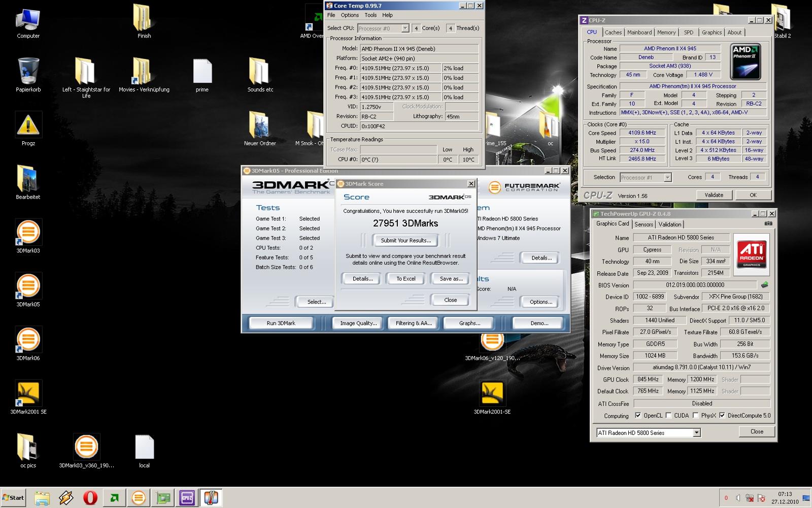
Task: Click the GPU-Z BIOS save chip icon
Action: 765,285
